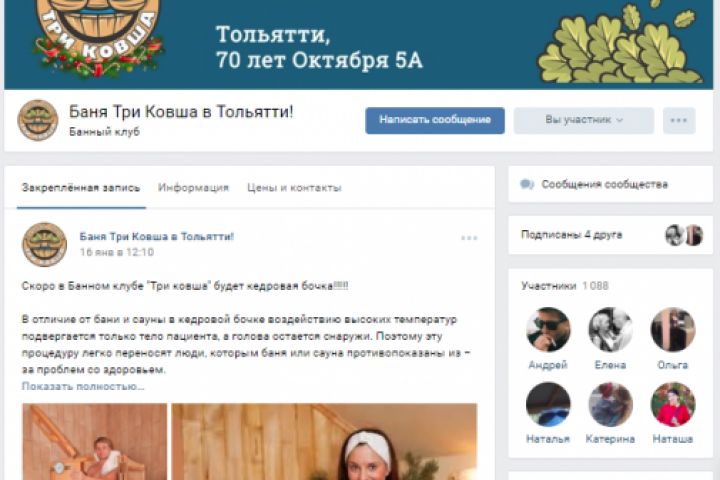Open the Баня Три Ковша post author link
Viewport: 720px width, 480px height.
point(157,237)
